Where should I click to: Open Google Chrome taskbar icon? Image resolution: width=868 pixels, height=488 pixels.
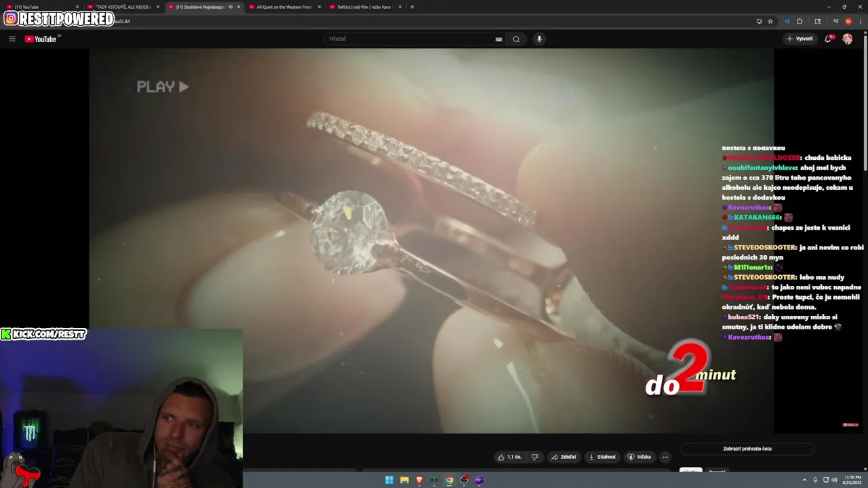(449, 480)
